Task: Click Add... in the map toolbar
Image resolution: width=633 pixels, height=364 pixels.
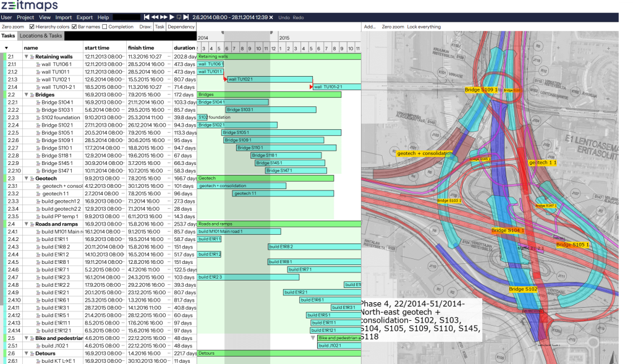Action: click(x=370, y=27)
